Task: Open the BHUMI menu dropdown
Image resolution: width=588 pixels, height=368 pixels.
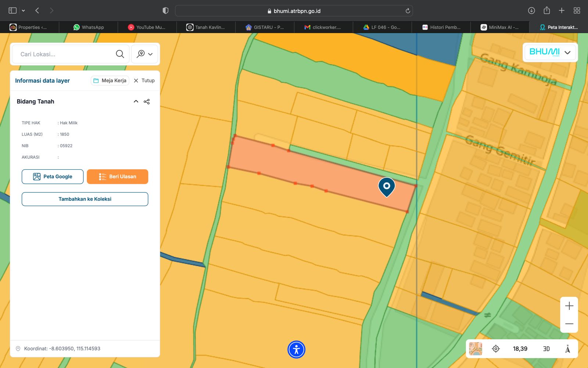Action: pos(550,52)
